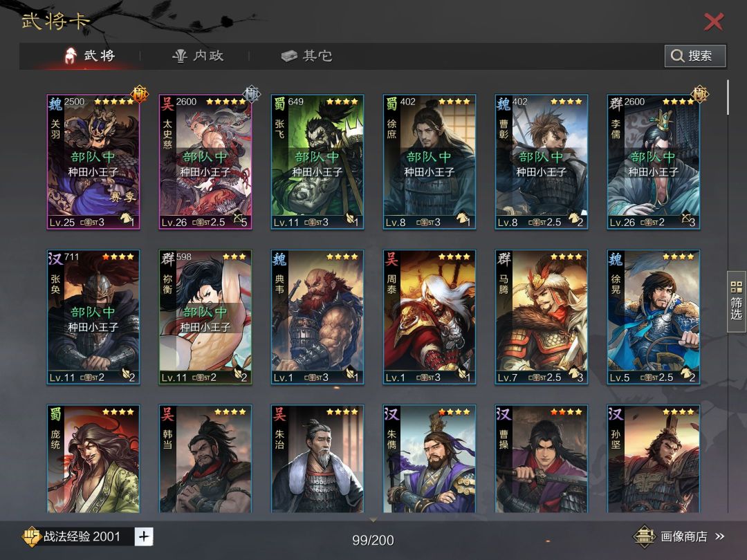Close the 武将卡 window with red X
747x560 pixels.
click(714, 22)
